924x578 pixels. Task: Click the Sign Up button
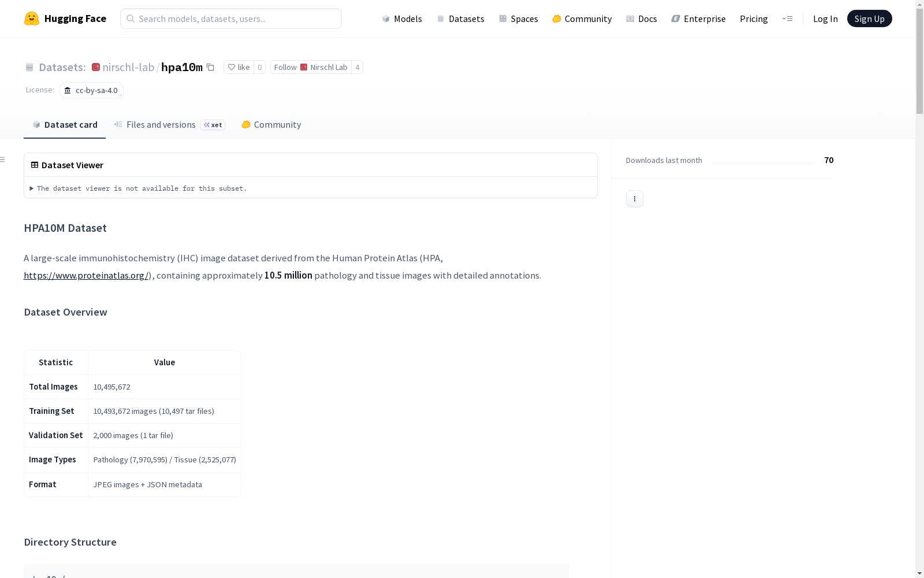pyautogui.click(x=869, y=18)
